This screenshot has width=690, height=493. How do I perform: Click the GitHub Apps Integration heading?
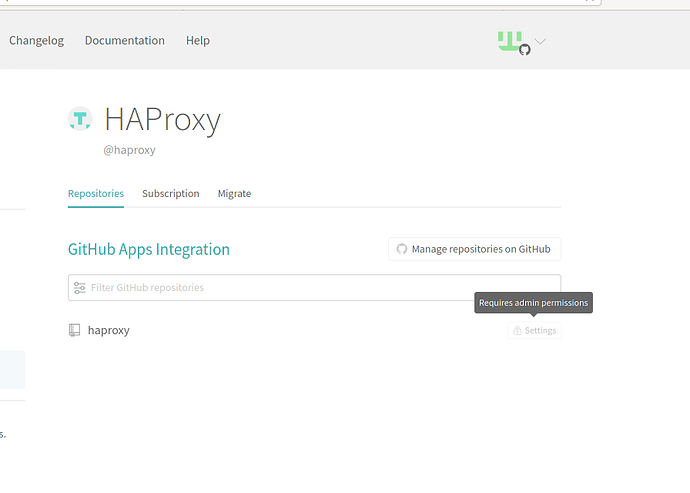pyautogui.click(x=149, y=250)
